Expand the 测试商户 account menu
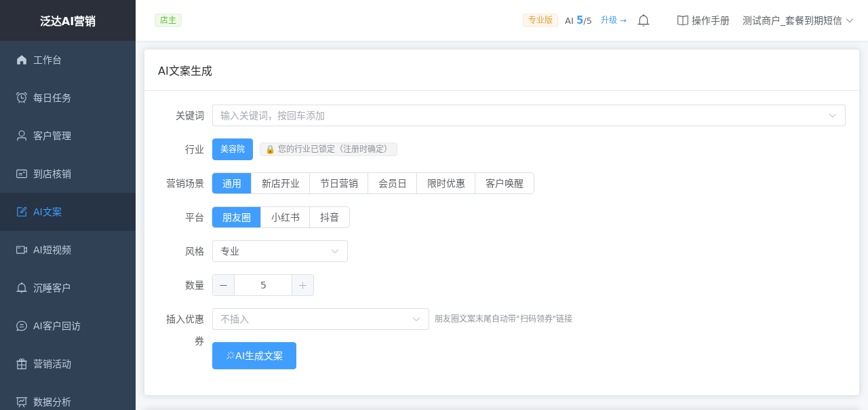Viewport: 868px width, 410px height. [x=797, y=20]
